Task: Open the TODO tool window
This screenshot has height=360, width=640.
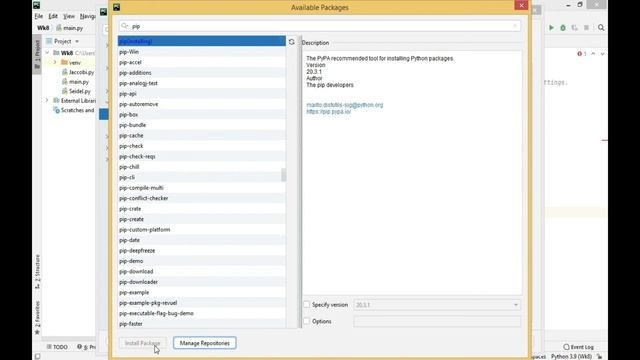Action: (x=57, y=347)
